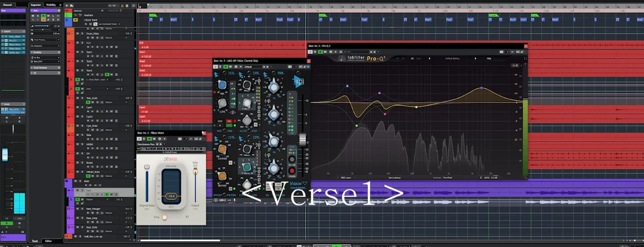Click the API Vision power button
Screen dimensions: 644x247
pos(292,171)
